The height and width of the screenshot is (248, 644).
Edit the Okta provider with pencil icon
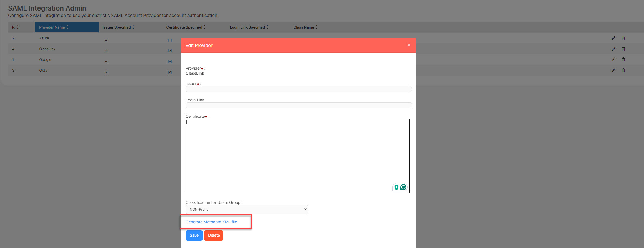(613, 70)
